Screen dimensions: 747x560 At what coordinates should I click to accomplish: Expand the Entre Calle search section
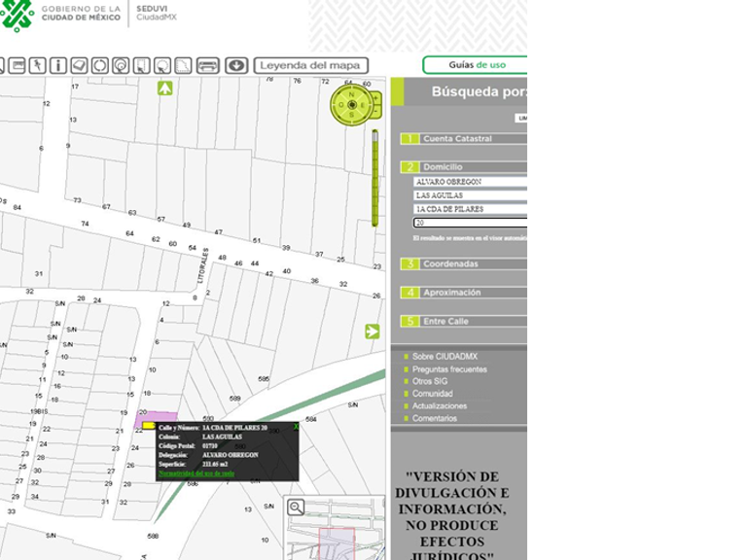tap(445, 321)
